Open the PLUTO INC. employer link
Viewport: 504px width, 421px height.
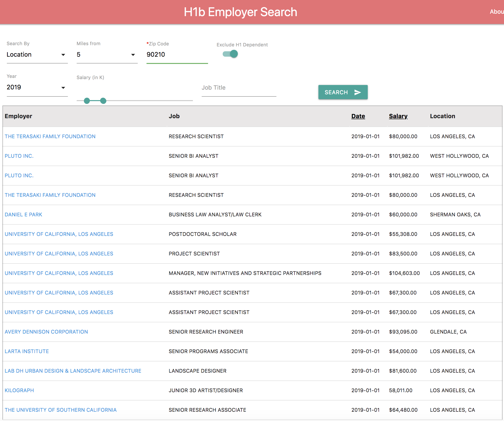(x=19, y=156)
